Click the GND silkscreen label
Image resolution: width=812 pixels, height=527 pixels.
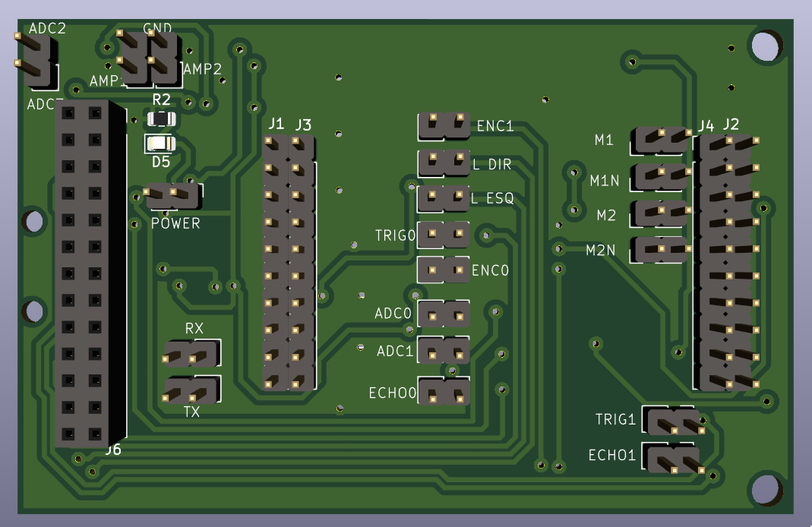tap(157, 27)
